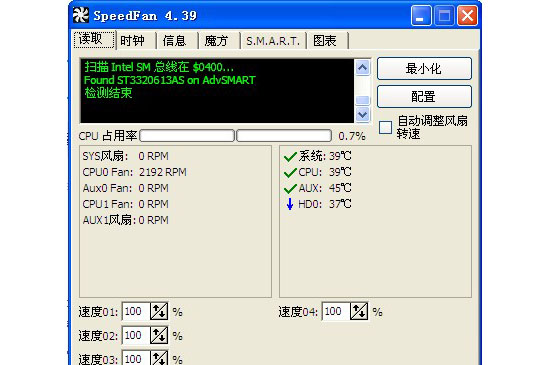This screenshot has width=550, height=365.
Task: Click the green checkmark next to 系统 temperature
Action: click(290, 156)
